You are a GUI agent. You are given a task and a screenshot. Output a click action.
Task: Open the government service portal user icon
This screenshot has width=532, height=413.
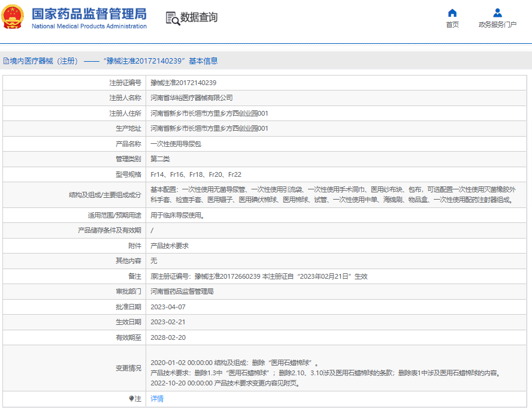(x=497, y=13)
